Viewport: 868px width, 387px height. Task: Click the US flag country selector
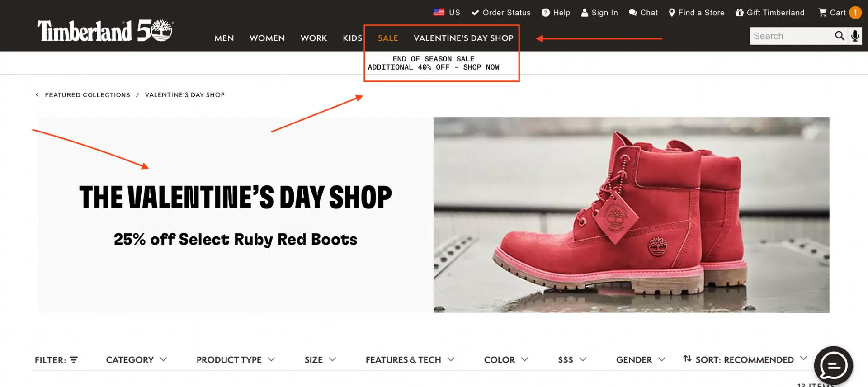click(x=446, y=13)
